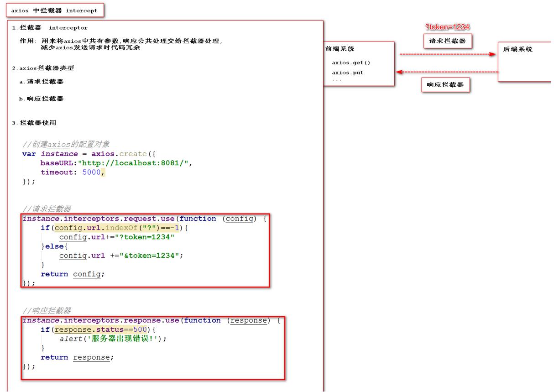This screenshot has width=554, height=392.
Task: Click the code comment '//请求拦截器'
Action: (x=47, y=209)
